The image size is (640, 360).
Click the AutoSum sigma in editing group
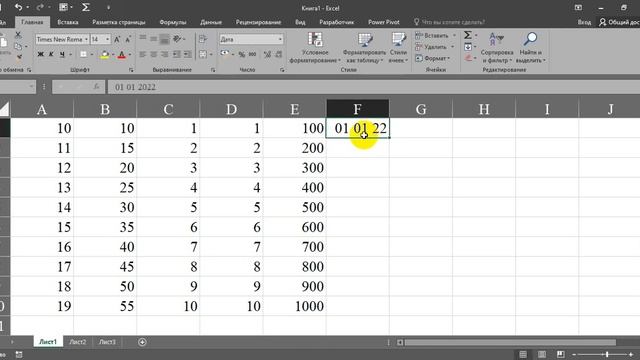click(468, 35)
